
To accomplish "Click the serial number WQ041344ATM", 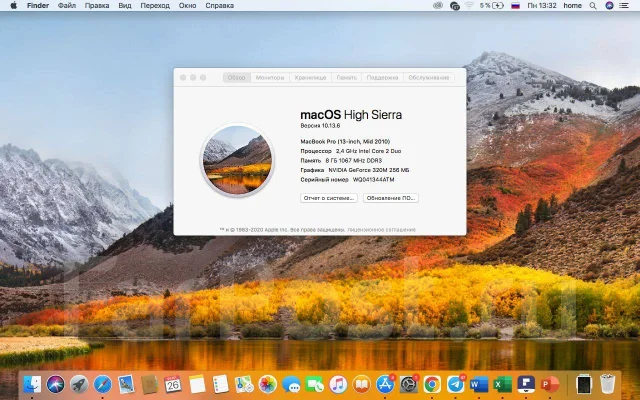I will coord(373,180).
